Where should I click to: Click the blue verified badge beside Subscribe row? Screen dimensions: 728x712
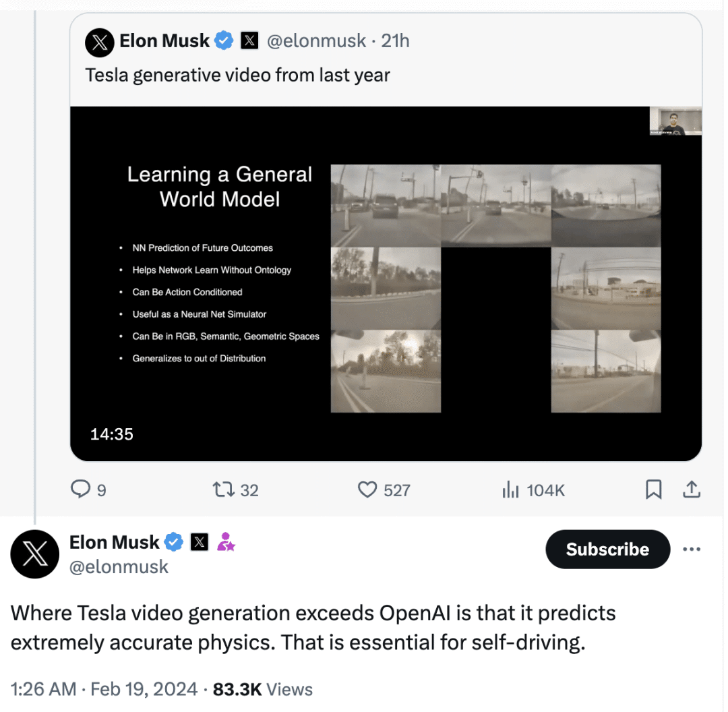[175, 541]
